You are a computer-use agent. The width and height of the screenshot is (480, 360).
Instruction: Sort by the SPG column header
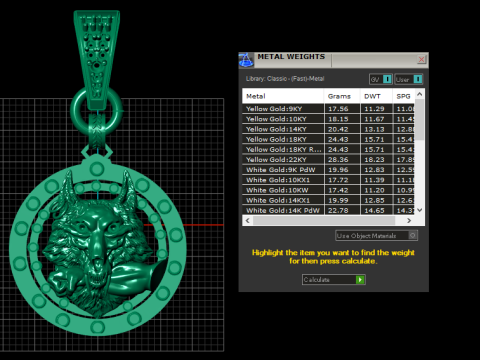[x=404, y=96]
